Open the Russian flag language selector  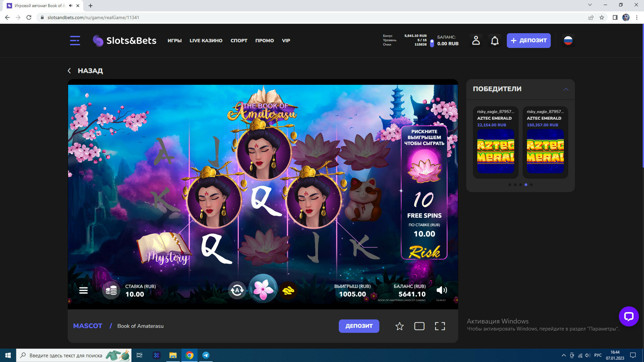568,41
